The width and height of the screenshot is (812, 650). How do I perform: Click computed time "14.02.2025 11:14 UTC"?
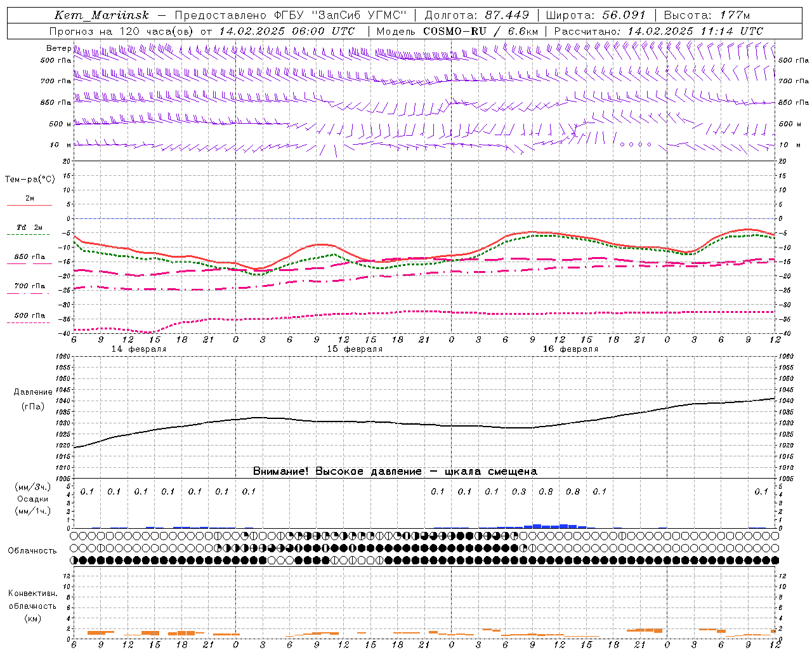click(x=696, y=31)
